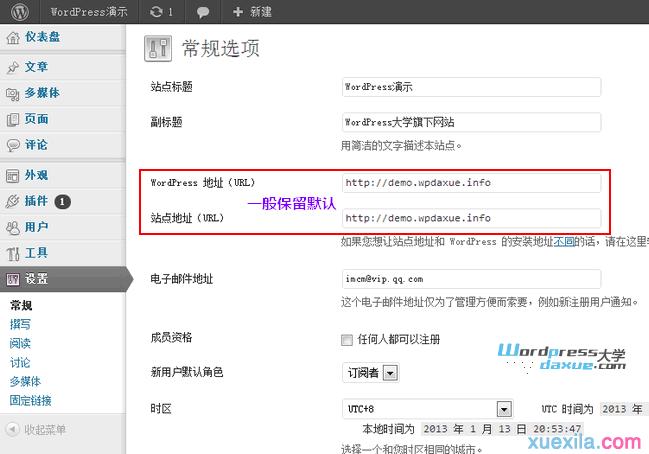
Task: Click the 成员资格 label
Action: click(x=171, y=337)
